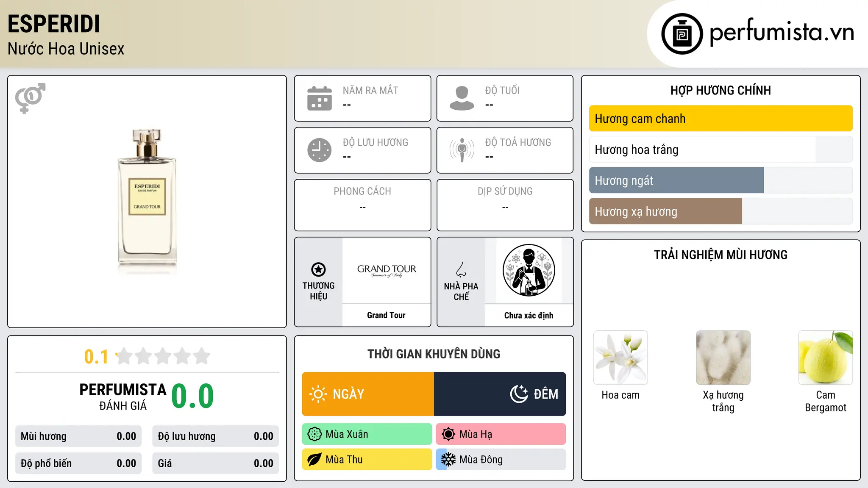Click the Grand Tour brand name

pos(386,315)
